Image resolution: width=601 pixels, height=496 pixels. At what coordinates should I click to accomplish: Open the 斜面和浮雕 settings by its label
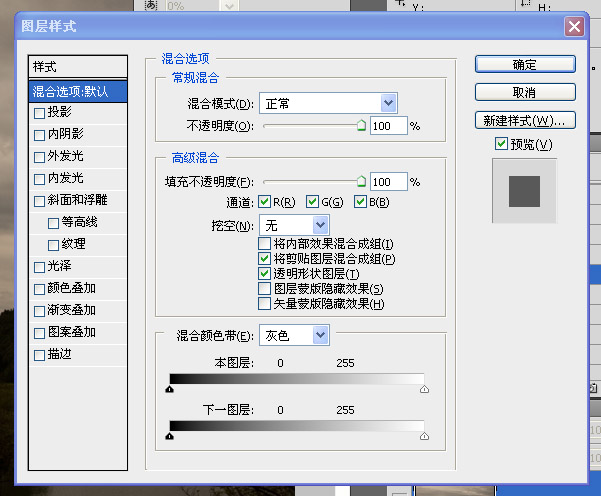77,200
